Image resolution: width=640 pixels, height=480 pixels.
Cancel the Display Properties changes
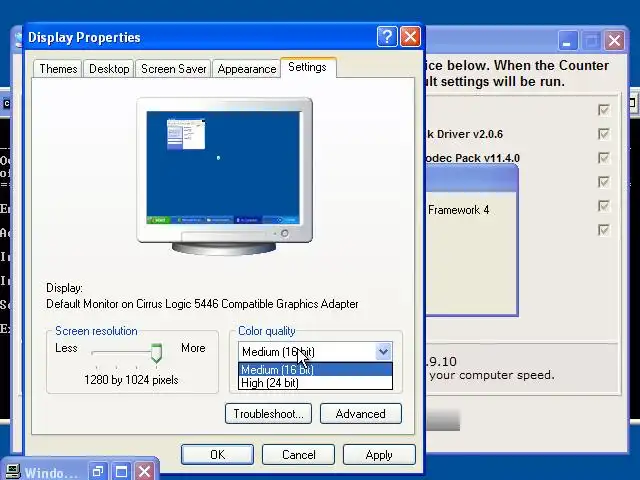pyautogui.click(x=298, y=454)
